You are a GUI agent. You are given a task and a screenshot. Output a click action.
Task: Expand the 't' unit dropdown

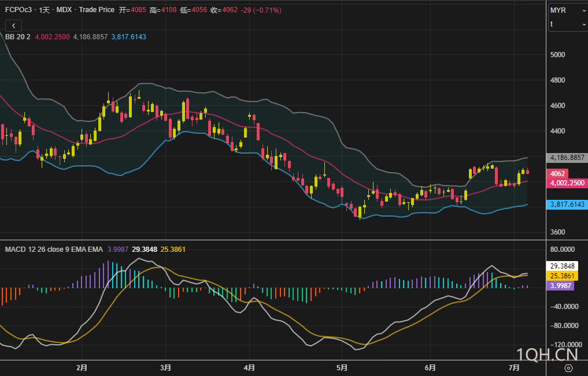click(x=567, y=24)
